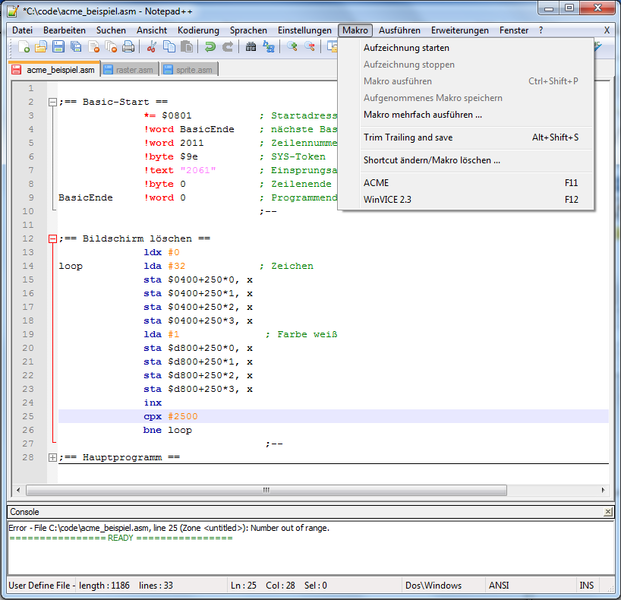Close the Console panel with X
The width and height of the screenshot is (621, 600).
pos(608,512)
